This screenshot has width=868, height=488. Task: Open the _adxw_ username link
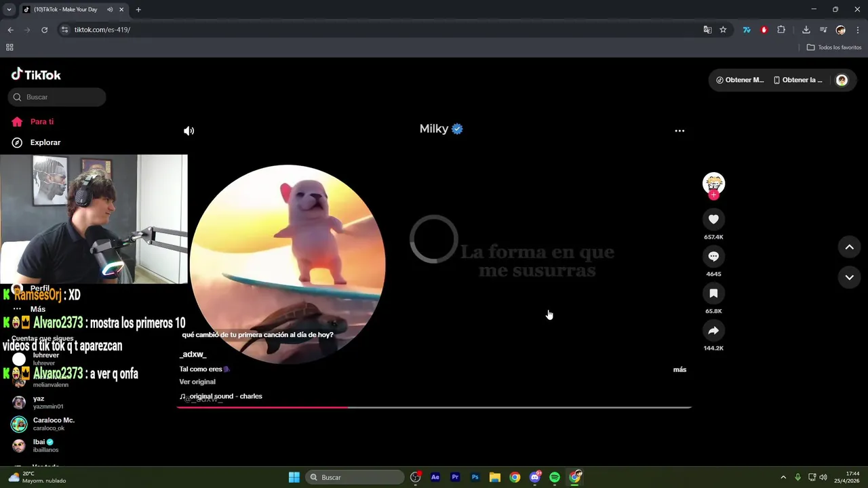(x=193, y=354)
